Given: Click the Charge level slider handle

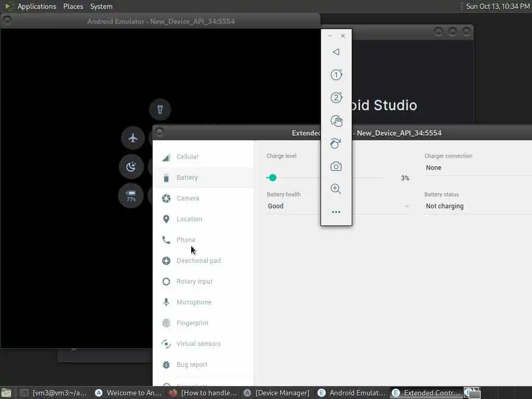Looking at the screenshot, I should (x=272, y=178).
